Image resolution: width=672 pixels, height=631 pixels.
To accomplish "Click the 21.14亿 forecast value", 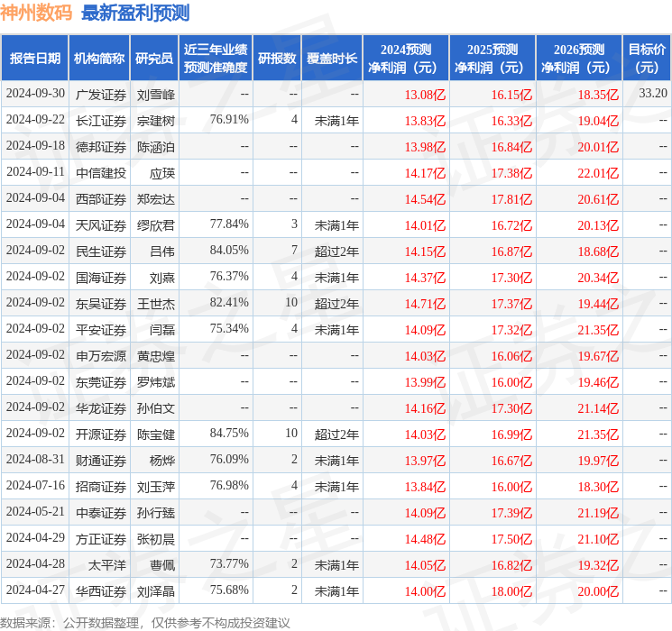I will click(598, 408).
